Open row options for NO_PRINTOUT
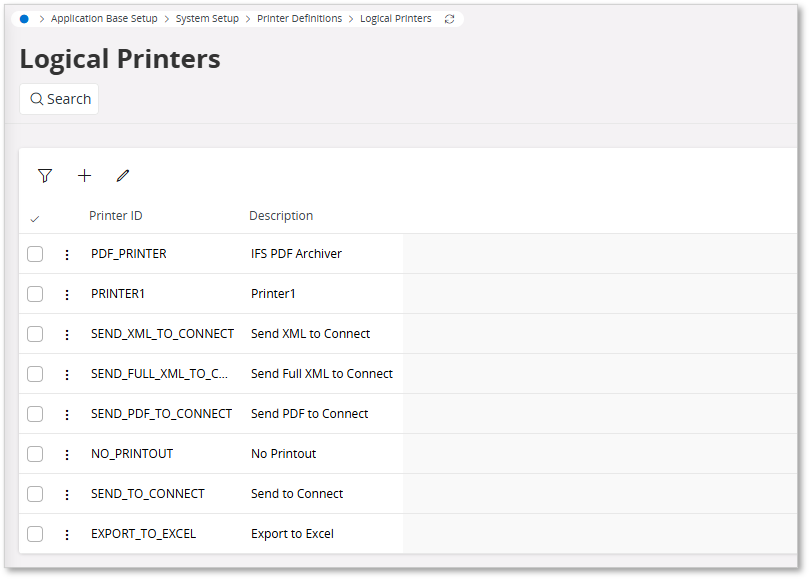The width and height of the screenshot is (809, 579). [66, 454]
